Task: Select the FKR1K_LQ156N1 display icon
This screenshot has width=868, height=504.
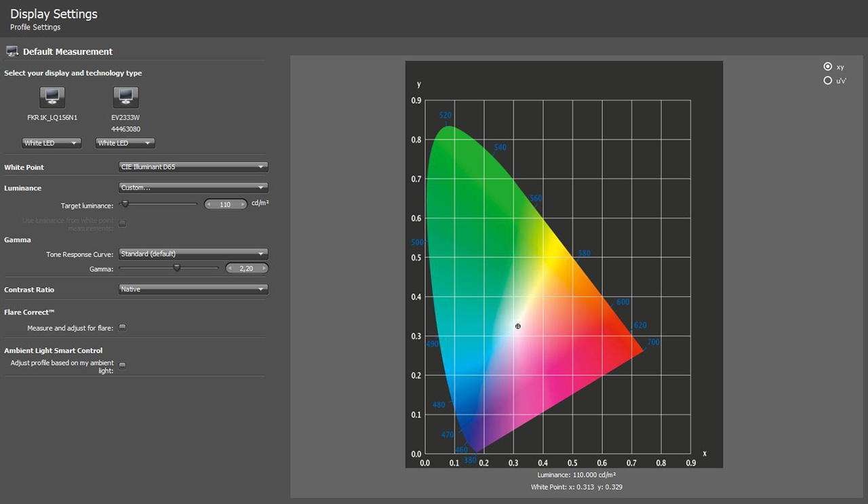Action: click(x=52, y=97)
